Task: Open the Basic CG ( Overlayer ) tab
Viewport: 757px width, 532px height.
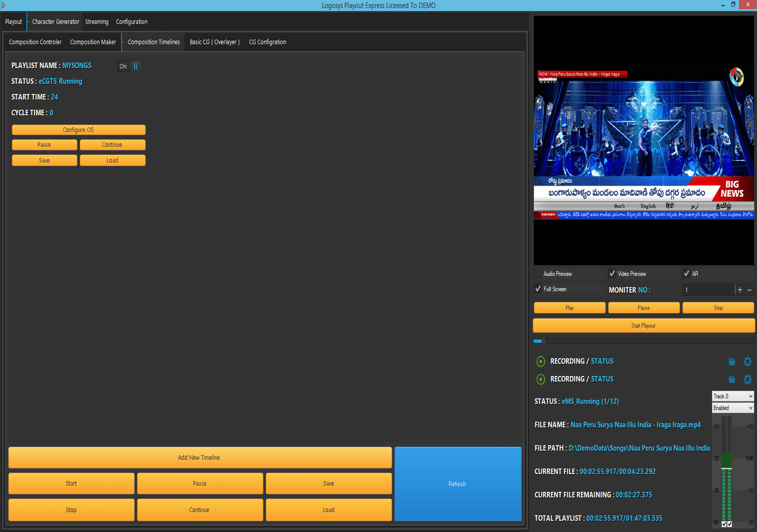Action: 215,42
